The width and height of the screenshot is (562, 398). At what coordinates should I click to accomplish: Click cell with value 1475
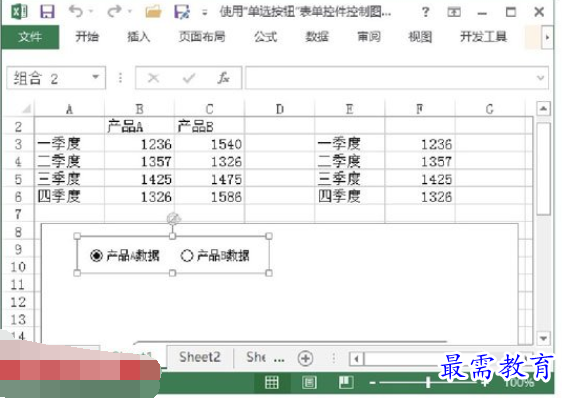[210, 179]
